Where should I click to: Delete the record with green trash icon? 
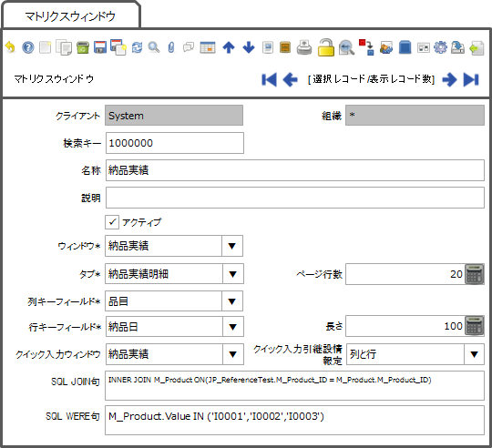83,47
